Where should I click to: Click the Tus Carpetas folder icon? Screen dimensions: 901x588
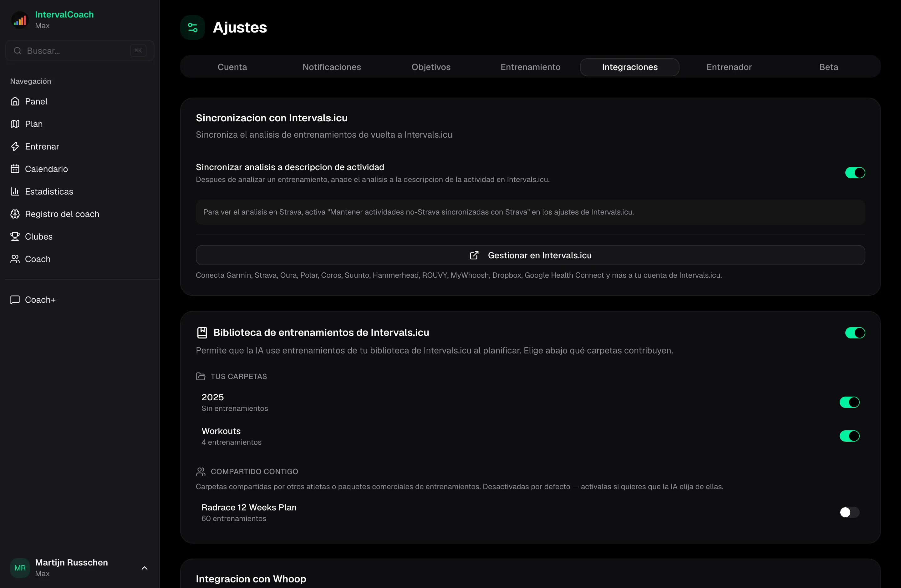coord(201,377)
